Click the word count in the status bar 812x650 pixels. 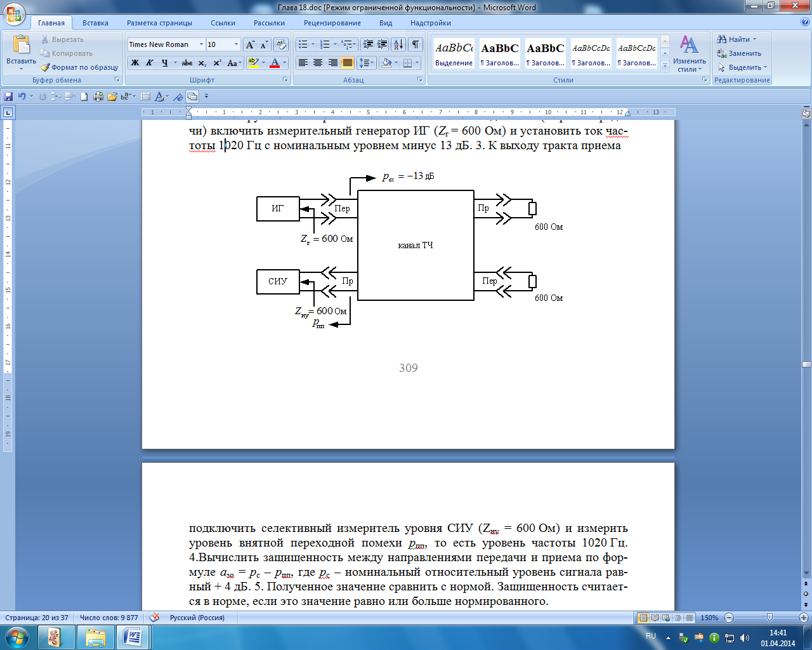pyautogui.click(x=108, y=618)
